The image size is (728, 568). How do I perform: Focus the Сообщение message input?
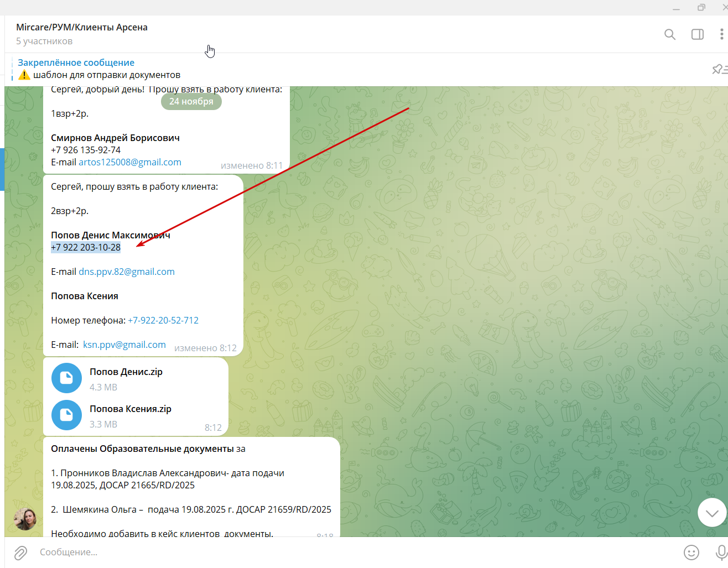tap(354, 553)
